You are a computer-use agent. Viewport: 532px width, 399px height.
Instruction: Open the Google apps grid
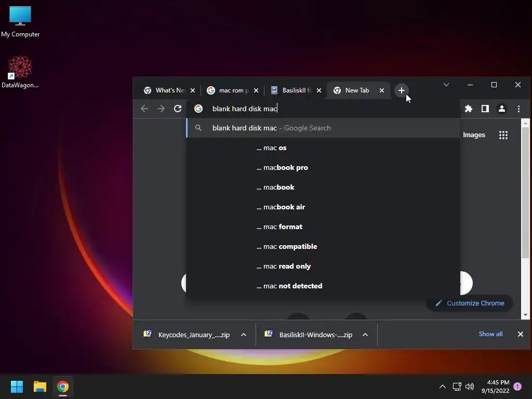tap(503, 135)
